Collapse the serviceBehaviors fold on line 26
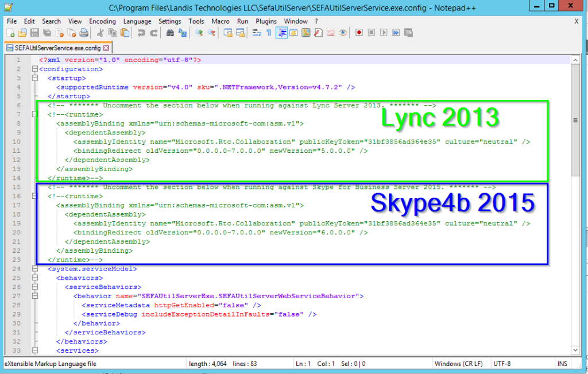 point(35,287)
